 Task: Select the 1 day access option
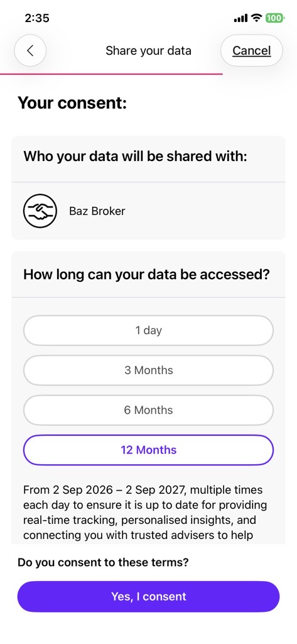tap(148, 330)
